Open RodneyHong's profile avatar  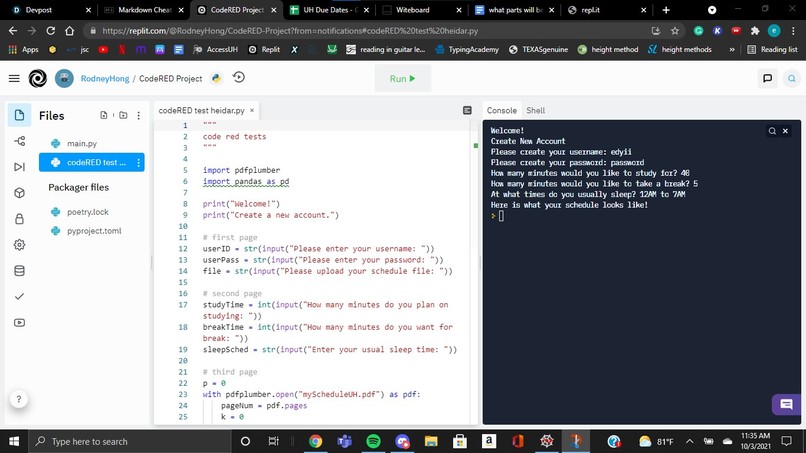click(64, 78)
